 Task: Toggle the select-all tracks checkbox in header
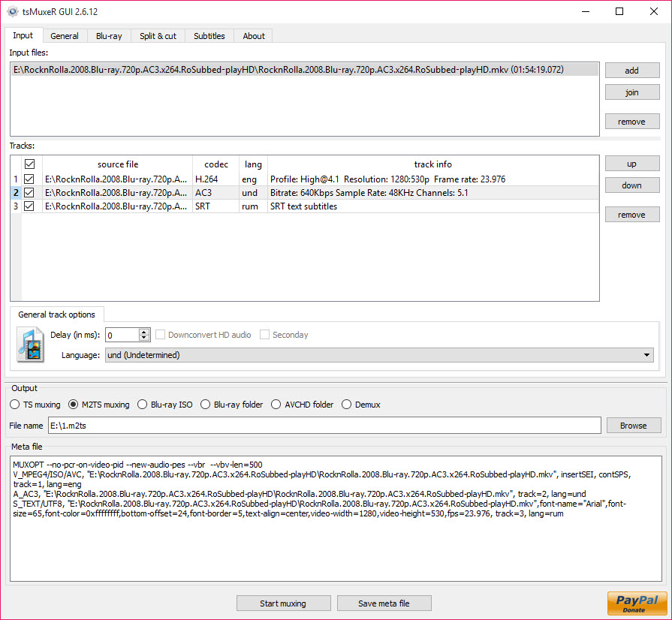click(29, 164)
